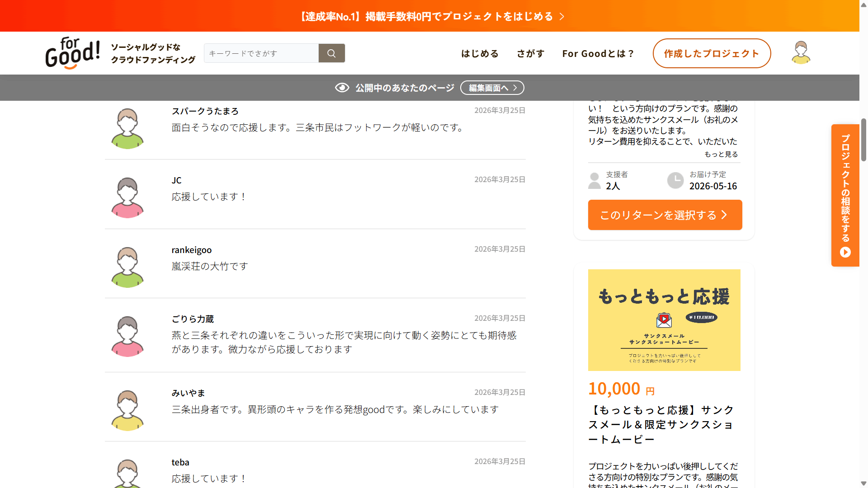Expand return description with もっと見る
Screen dimensions: 868x488
click(721, 154)
